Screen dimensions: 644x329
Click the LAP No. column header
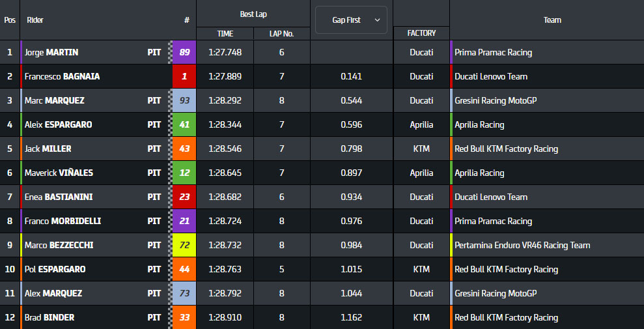[x=281, y=33]
